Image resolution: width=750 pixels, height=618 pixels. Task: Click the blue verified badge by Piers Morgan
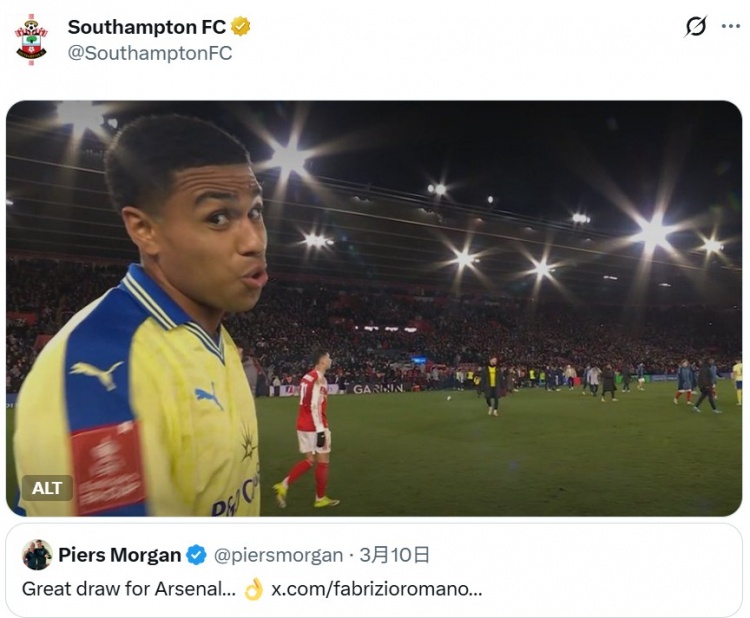coord(197,555)
